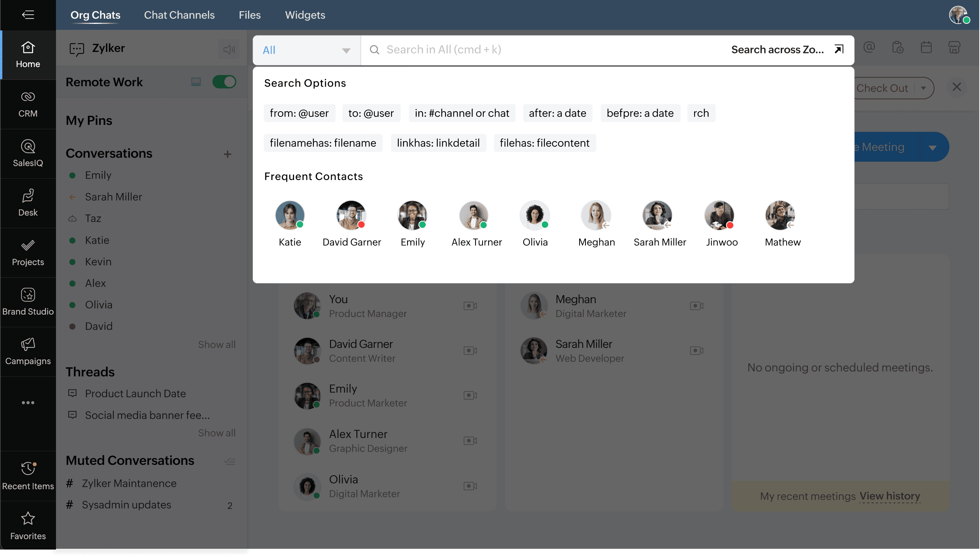Start video call with Alex Turner
Viewport: 980px width, 557px height.
pyautogui.click(x=470, y=441)
